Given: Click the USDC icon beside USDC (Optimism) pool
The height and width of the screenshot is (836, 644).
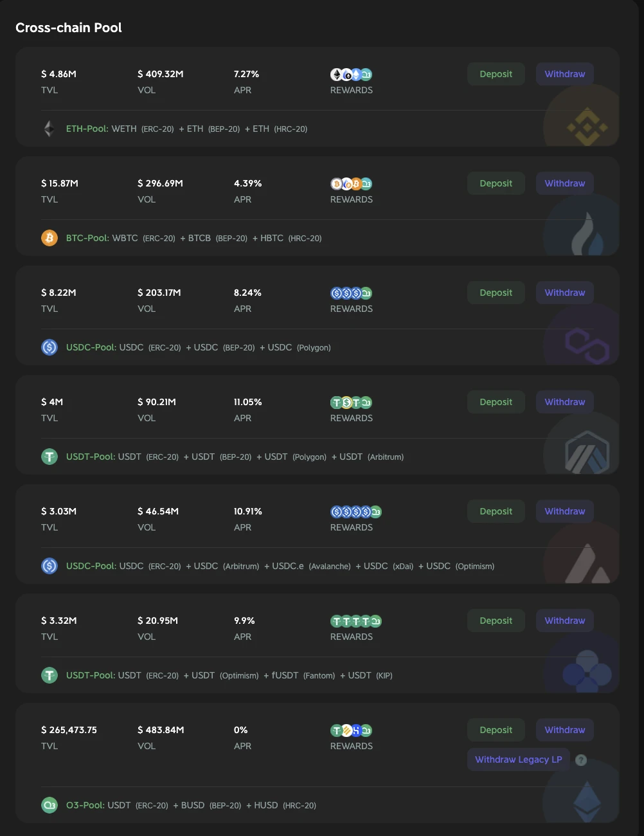Looking at the screenshot, I should (x=49, y=566).
